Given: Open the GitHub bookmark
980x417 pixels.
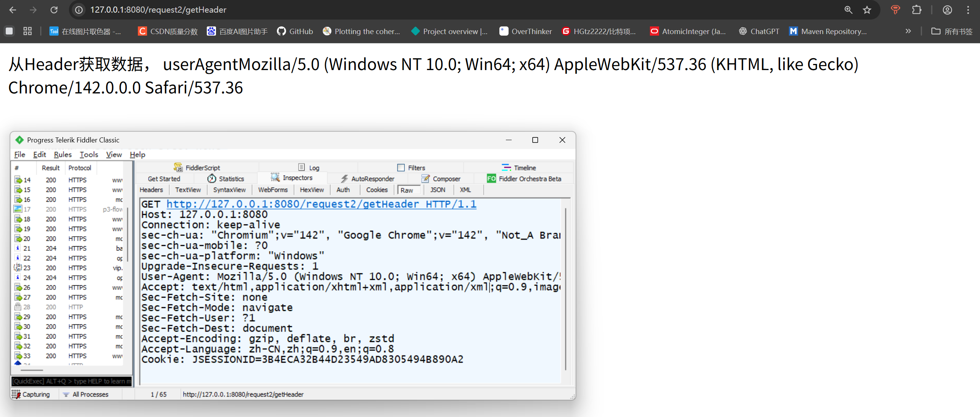Looking at the screenshot, I should click(x=295, y=31).
